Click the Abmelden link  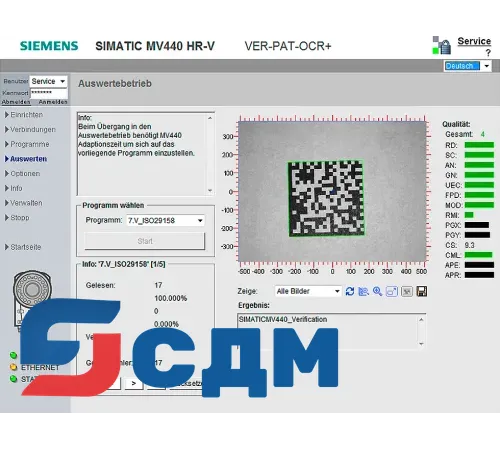[16, 102]
